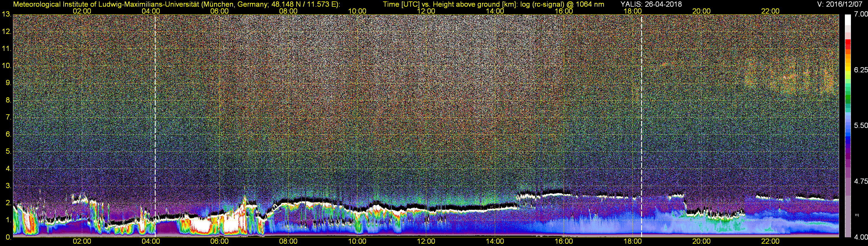
Task: Select the 0 km height axis label
Action: pos(8,237)
